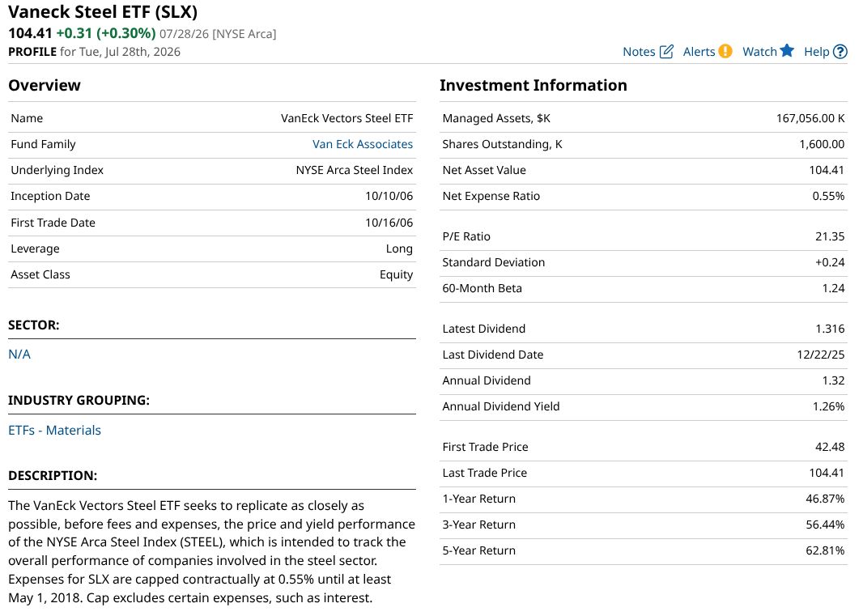Screen dimensions: 863x616
Task: Open the Alerts link
Action: tap(699, 52)
